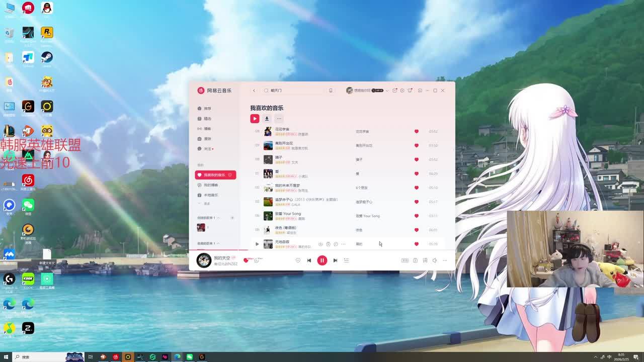
Task: Skip to the next track
Action: pyautogui.click(x=335, y=260)
